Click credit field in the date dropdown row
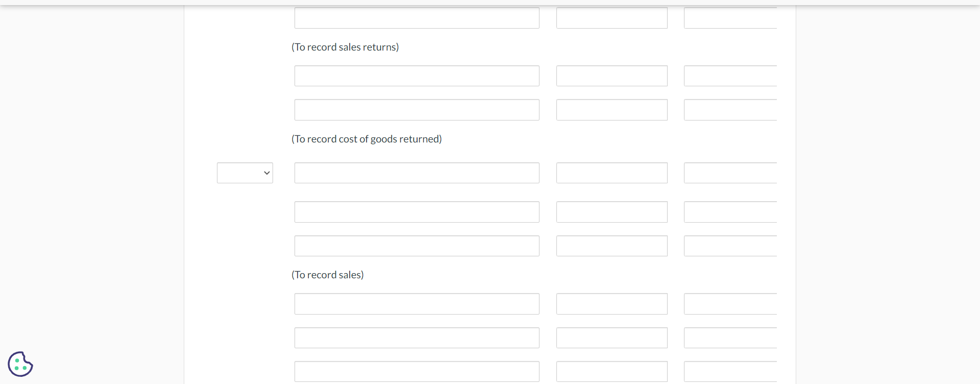The image size is (980, 384). click(x=730, y=173)
